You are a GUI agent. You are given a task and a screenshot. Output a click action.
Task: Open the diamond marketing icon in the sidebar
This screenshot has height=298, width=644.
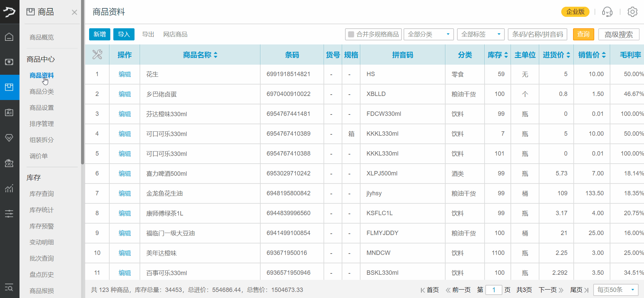(9, 138)
